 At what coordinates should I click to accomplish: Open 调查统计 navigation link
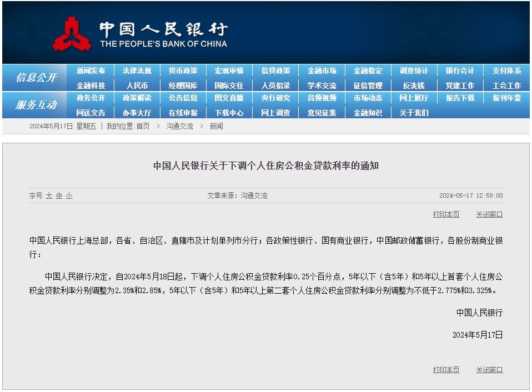414,71
